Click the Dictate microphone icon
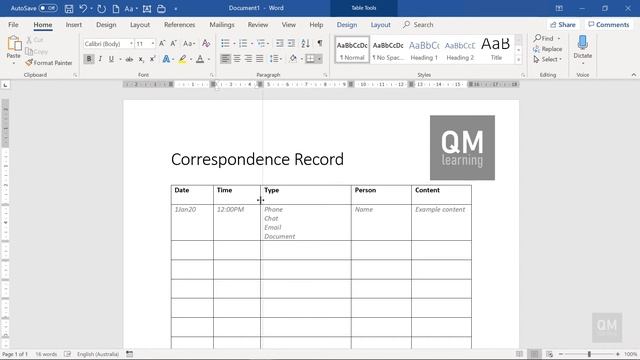640x360 pixels. pos(582,43)
